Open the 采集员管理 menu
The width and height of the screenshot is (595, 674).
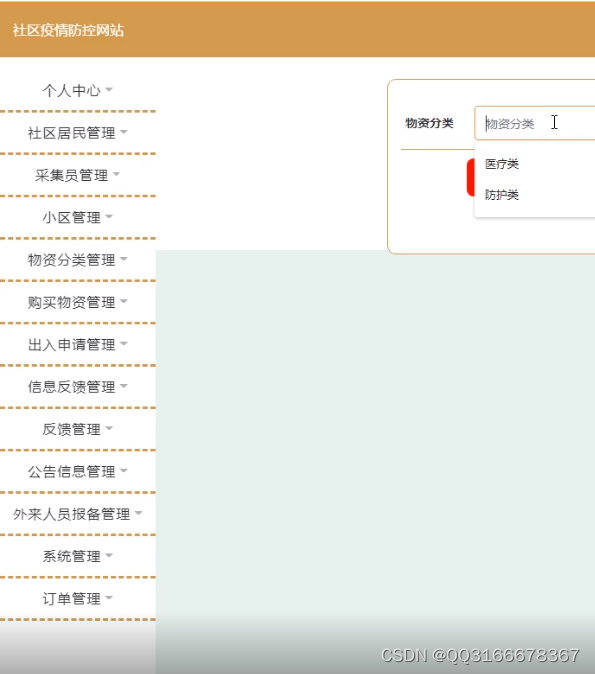click(x=77, y=175)
